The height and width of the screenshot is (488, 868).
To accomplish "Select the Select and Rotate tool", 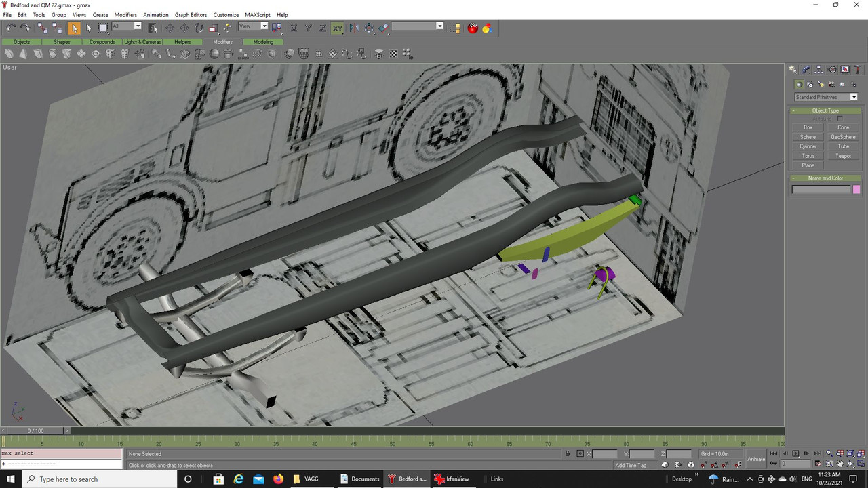I will 199,28.
